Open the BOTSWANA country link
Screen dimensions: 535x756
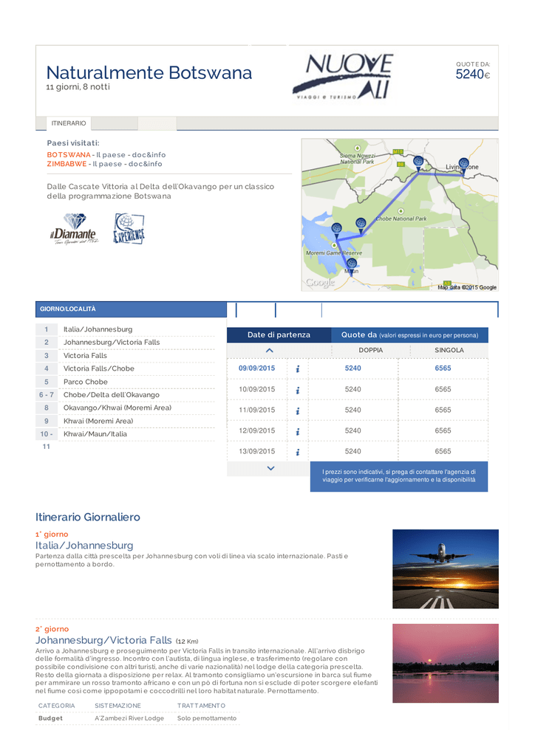point(69,155)
